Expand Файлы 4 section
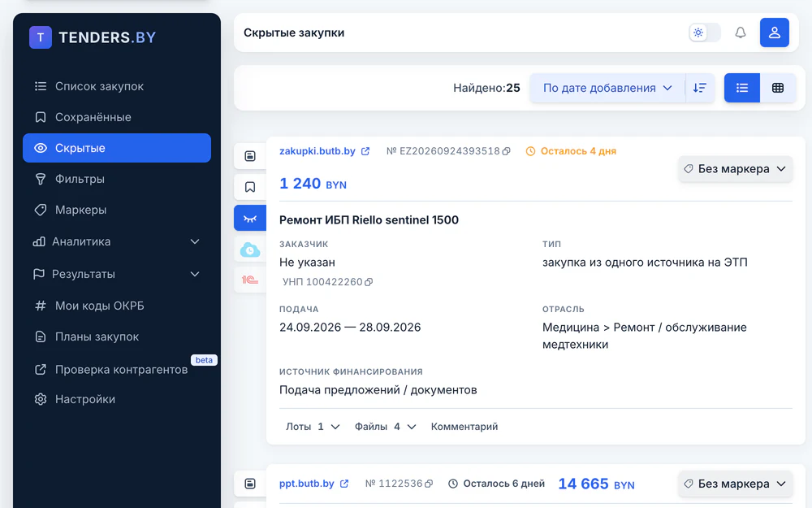This screenshot has height=508, width=812. [x=385, y=427]
